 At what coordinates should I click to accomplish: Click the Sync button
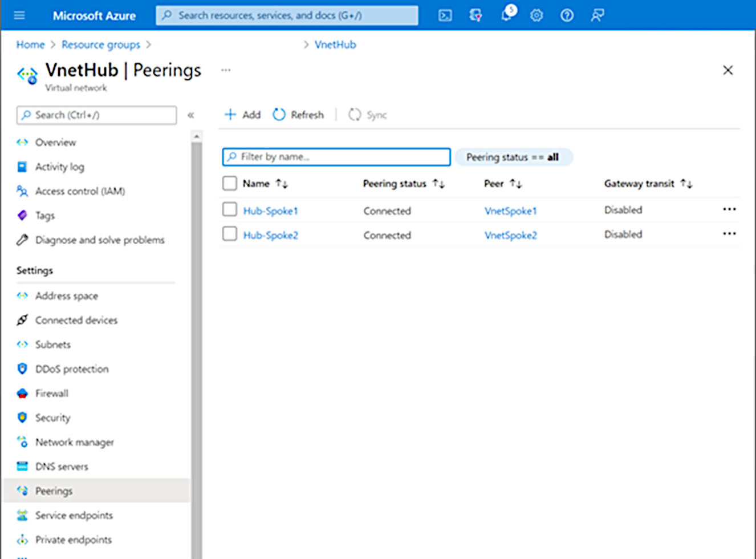click(368, 115)
